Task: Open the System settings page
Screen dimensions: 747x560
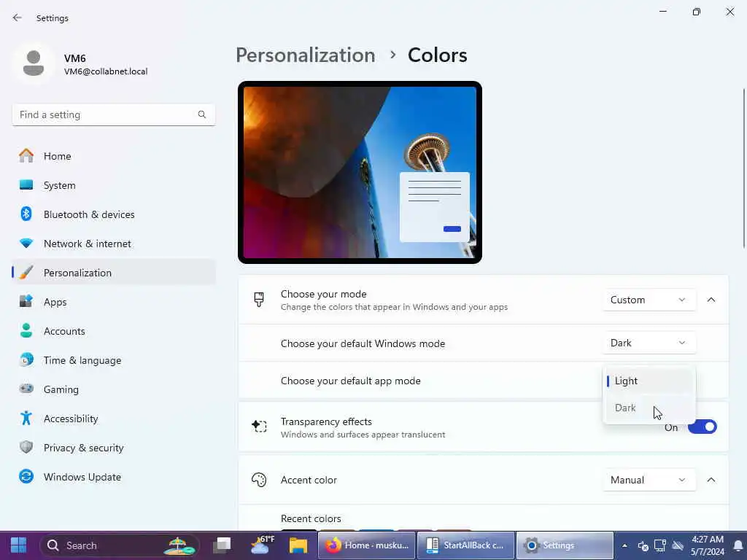Action: point(114,185)
